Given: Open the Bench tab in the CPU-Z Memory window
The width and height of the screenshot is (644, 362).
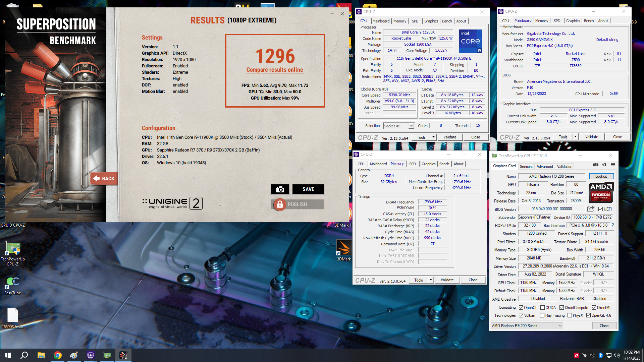Looking at the screenshot, I should point(444,164).
